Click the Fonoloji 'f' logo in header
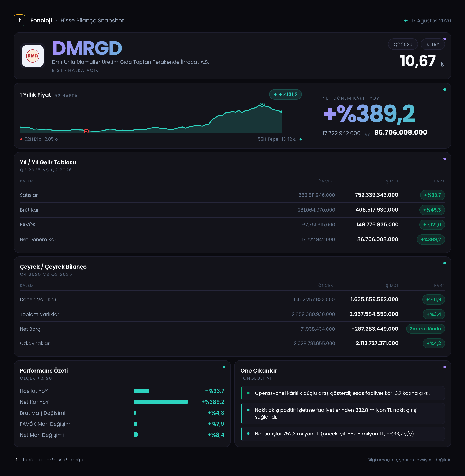This screenshot has height=476, width=465. (x=19, y=20)
